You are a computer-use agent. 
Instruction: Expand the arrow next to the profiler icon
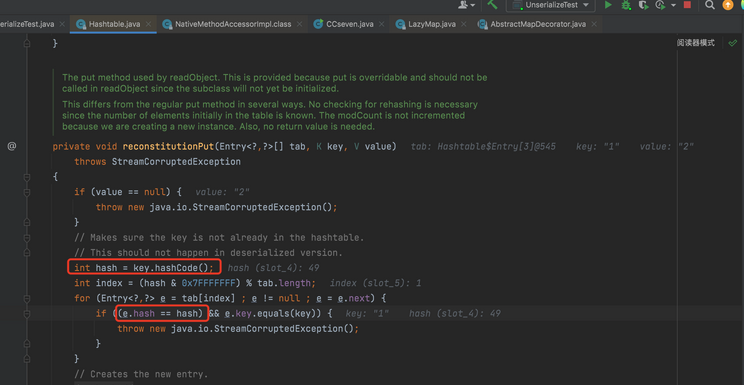[x=673, y=5]
